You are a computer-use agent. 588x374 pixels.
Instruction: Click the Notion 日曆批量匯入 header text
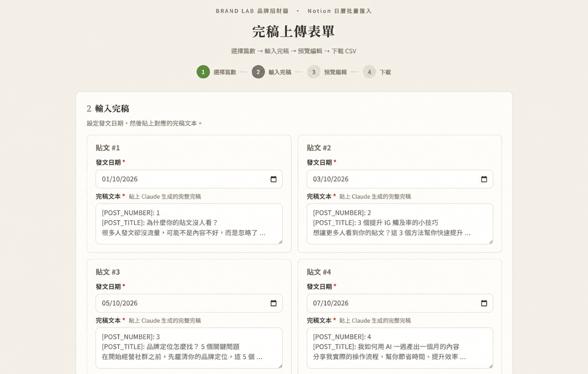coord(339,11)
